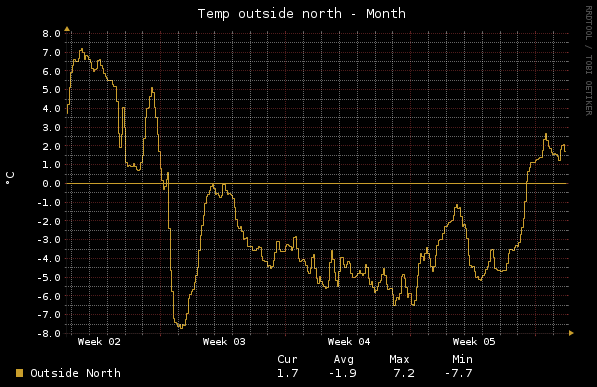The height and width of the screenshot is (387, 597).
Task: Click the -3.0 y-axis tick label
Action: [49, 240]
